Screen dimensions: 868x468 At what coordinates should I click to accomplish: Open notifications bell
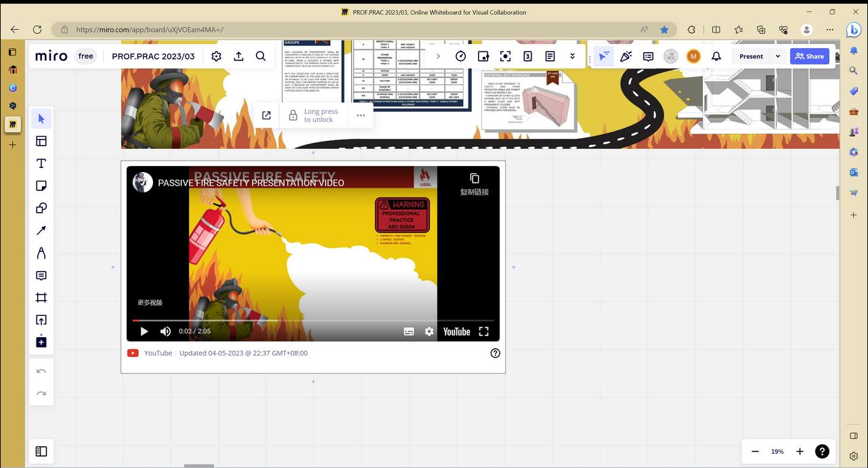click(x=716, y=56)
